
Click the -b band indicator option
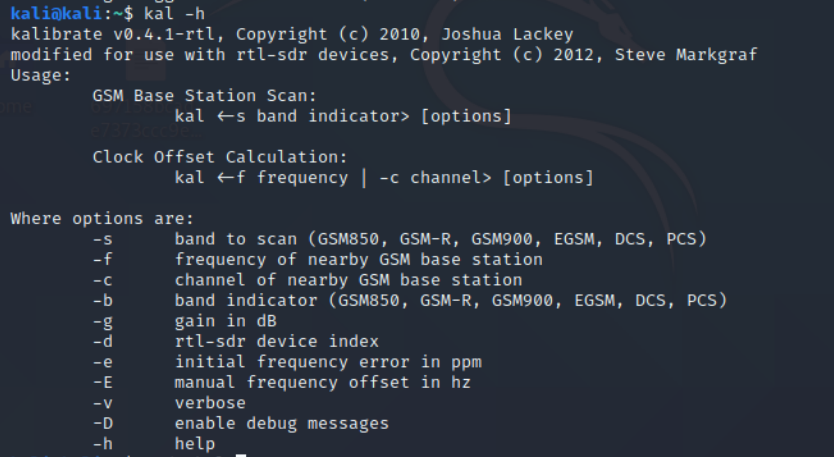point(410,300)
